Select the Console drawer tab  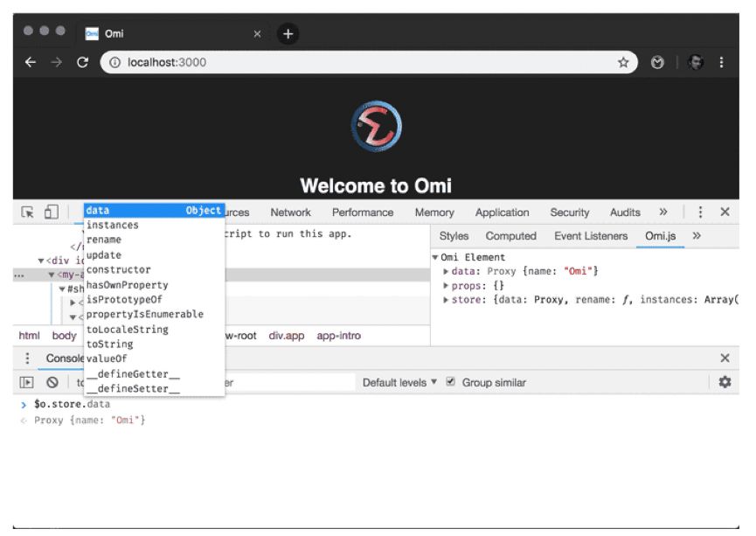[65, 358]
